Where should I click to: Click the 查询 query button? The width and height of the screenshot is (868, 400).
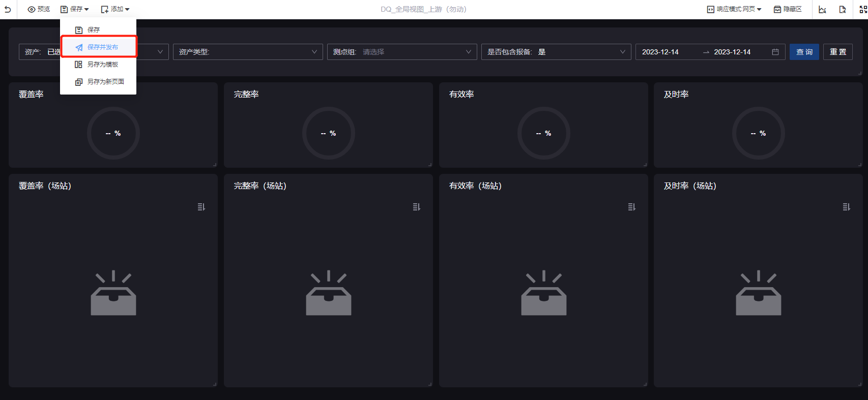[x=804, y=52]
